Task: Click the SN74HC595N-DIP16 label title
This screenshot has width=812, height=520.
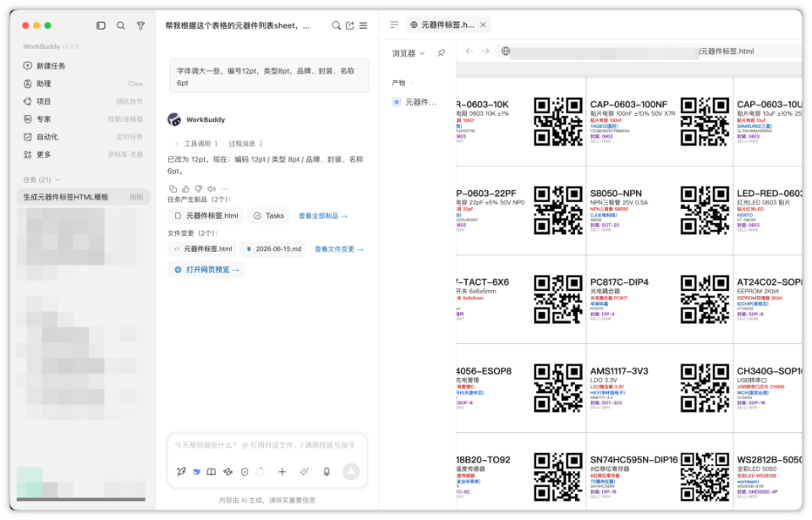Action: (x=634, y=460)
